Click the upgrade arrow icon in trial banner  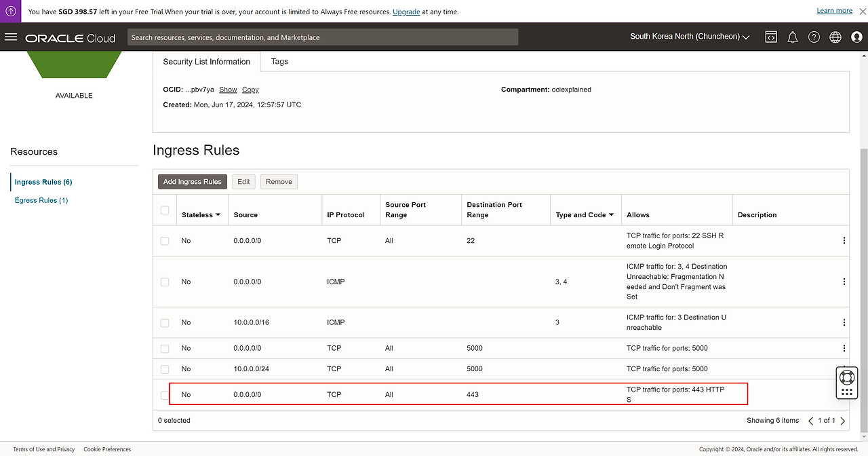pyautogui.click(x=11, y=11)
